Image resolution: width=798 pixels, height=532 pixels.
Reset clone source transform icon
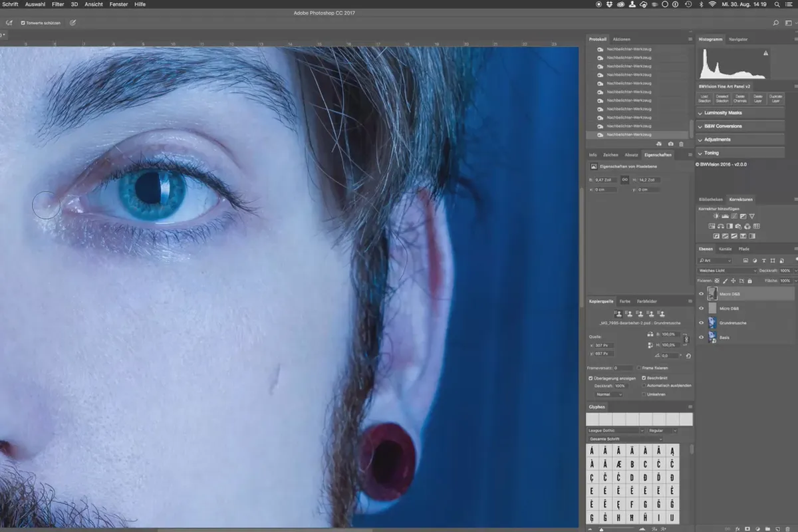click(688, 356)
